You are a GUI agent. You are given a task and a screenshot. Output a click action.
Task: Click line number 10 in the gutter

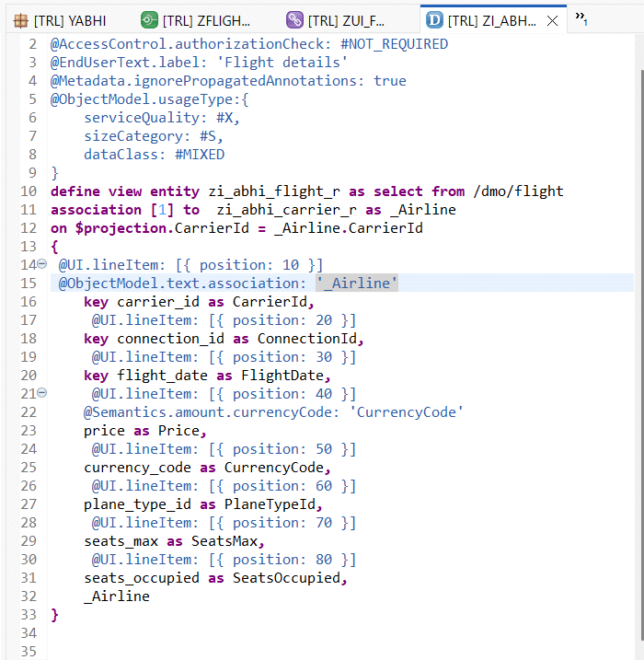coord(29,191)
